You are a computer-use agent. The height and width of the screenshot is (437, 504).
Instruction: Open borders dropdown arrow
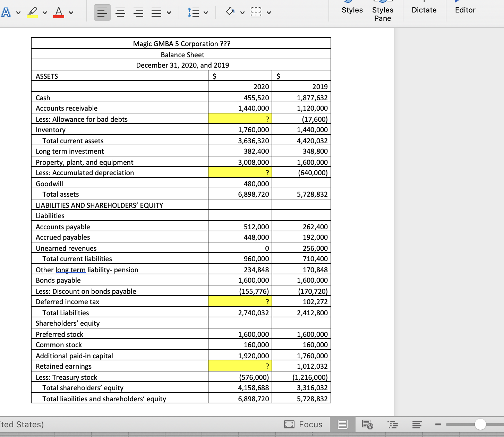point(268,13)
